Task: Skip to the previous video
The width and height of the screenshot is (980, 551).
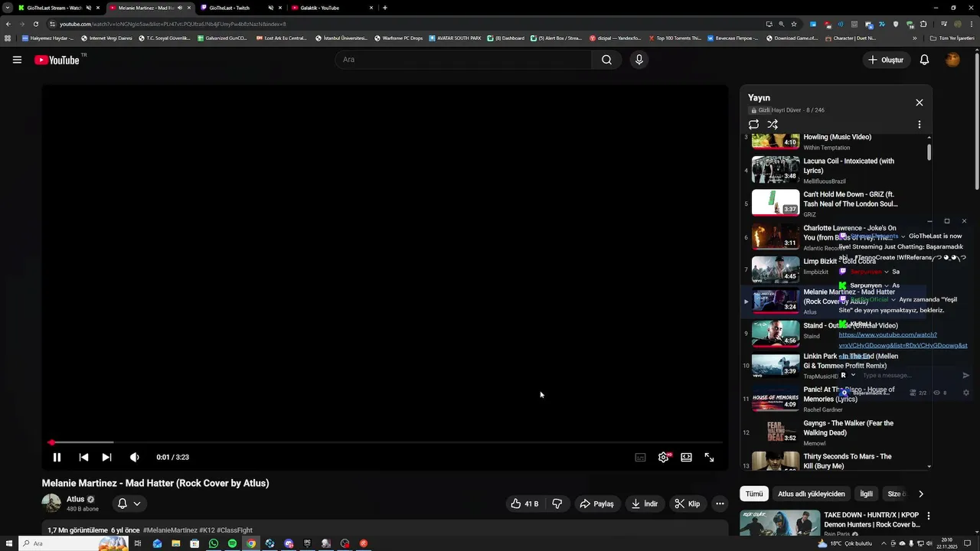Action: click(83, 457)
